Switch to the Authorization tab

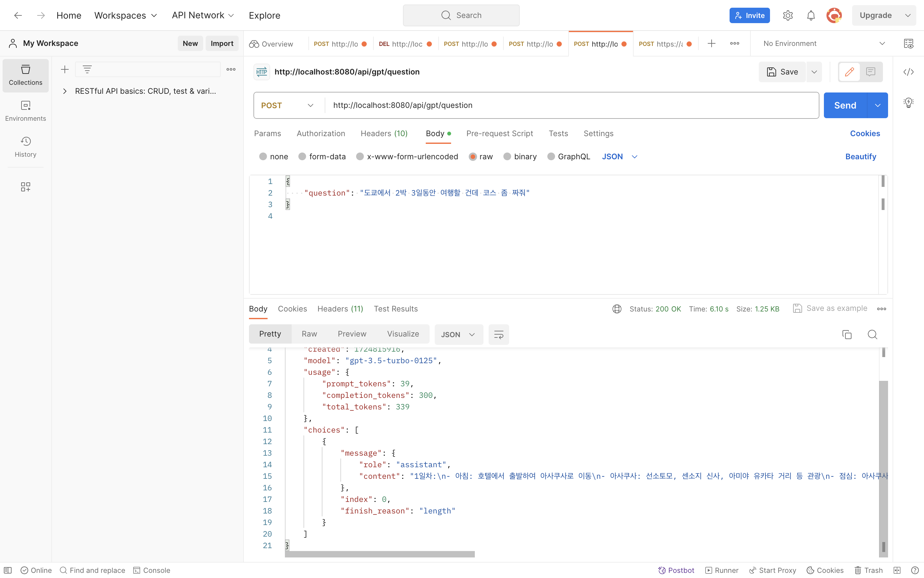click(321, 133)
